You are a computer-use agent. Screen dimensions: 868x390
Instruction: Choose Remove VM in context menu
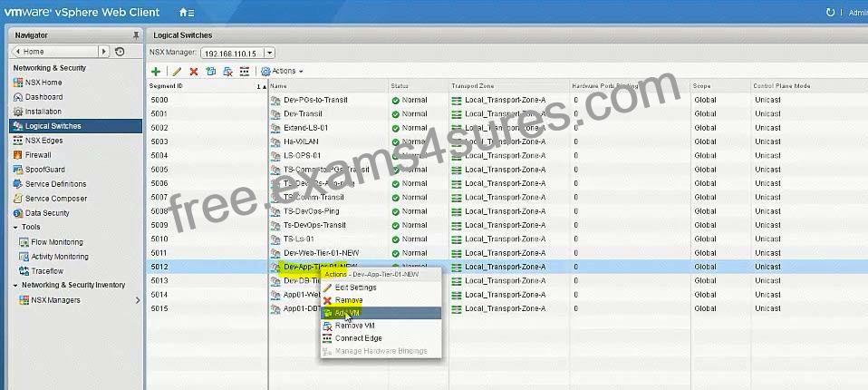(x=381, y=326)
